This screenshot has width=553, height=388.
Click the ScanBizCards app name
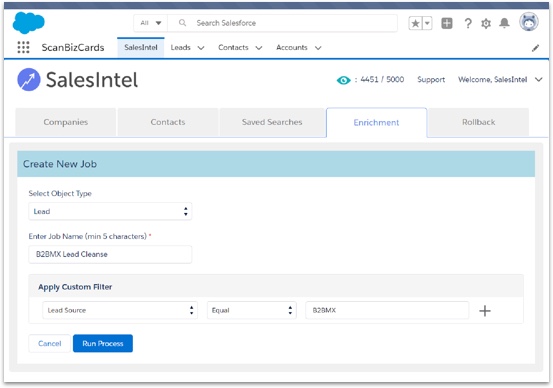73,48
